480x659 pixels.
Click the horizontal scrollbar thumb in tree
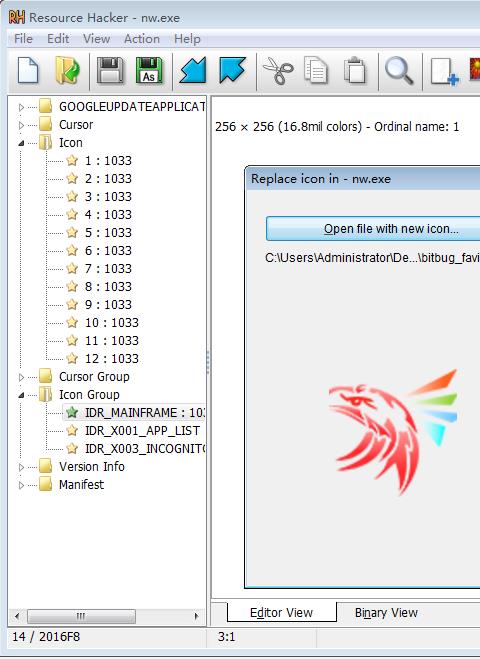(x=81, y=616)
